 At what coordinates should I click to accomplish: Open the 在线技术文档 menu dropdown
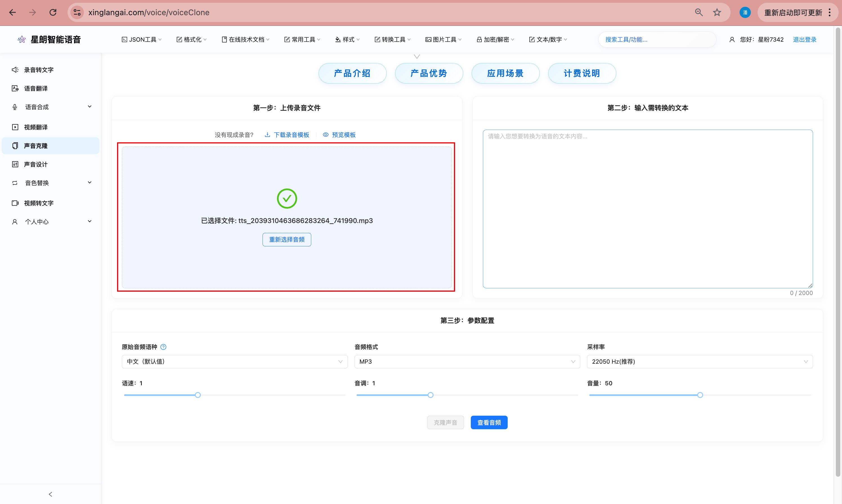[x=246, y=40]
